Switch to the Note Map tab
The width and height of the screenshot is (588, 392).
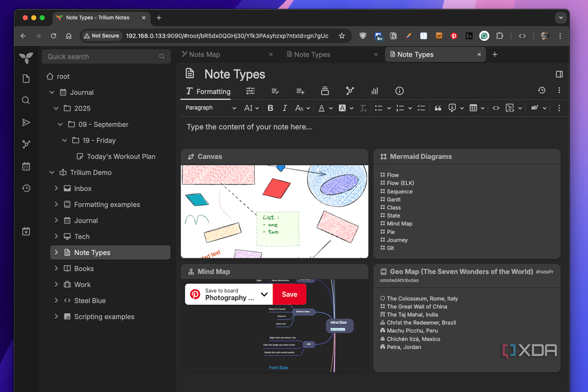(227, 55)
